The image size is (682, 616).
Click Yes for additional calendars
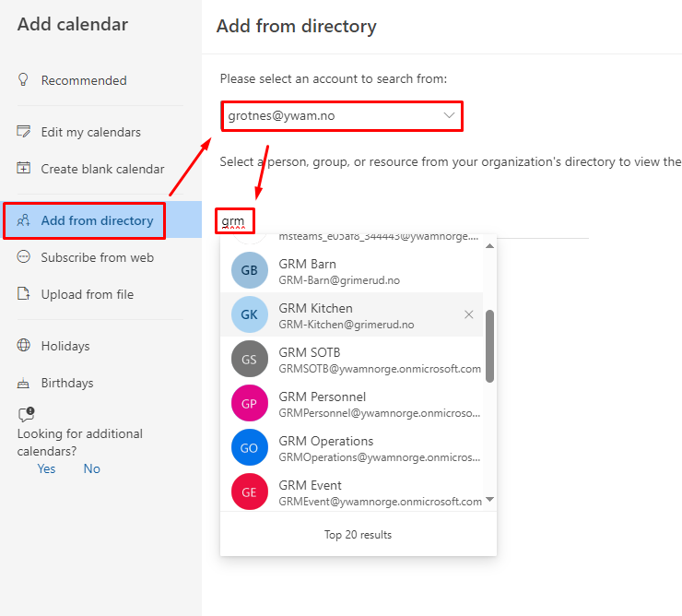(46, 468)
